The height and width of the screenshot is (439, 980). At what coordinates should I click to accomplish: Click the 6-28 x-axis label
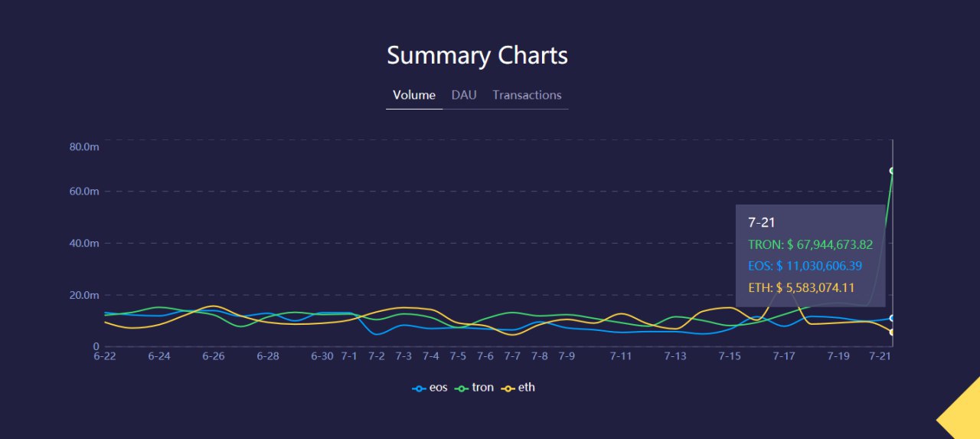(269, 356)
